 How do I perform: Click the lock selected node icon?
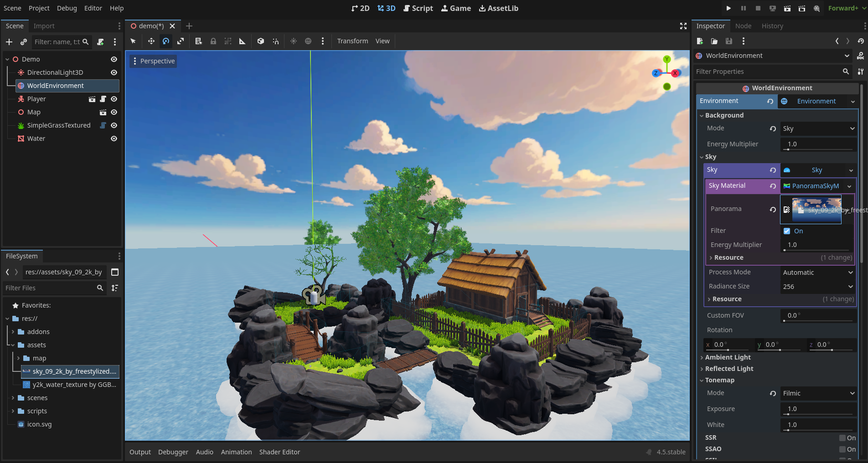pos(213,41)
